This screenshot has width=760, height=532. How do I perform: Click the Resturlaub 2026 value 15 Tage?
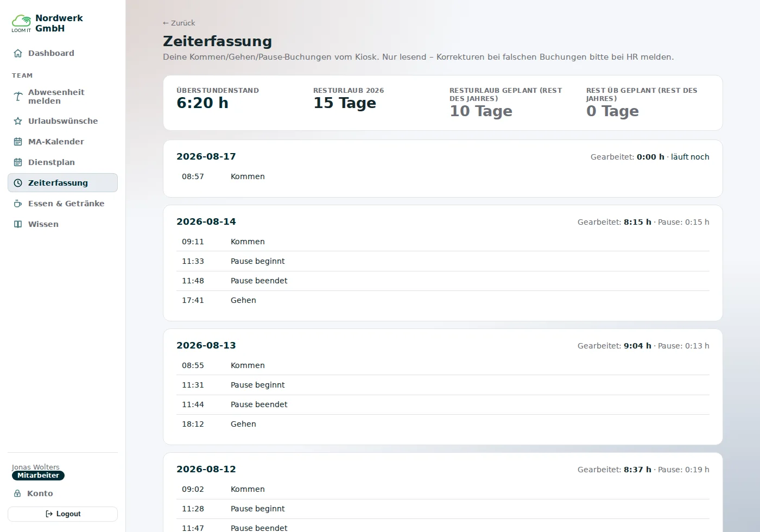pos(345,103)
